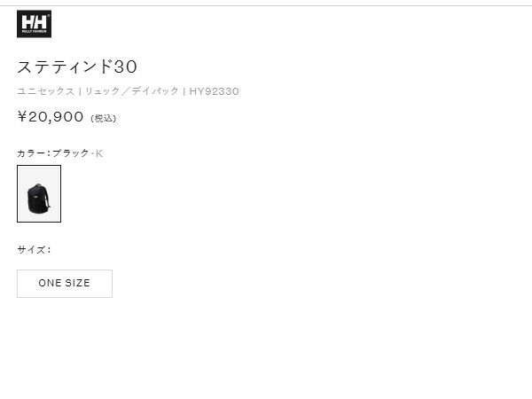Open the リュック／デイパック category link

click(x=131, y=91)
